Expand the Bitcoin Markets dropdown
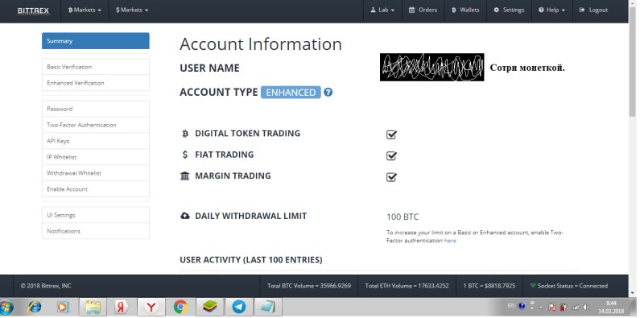This screenshot has height=318, width=644. pyautogui.click(x=85, y=10)
